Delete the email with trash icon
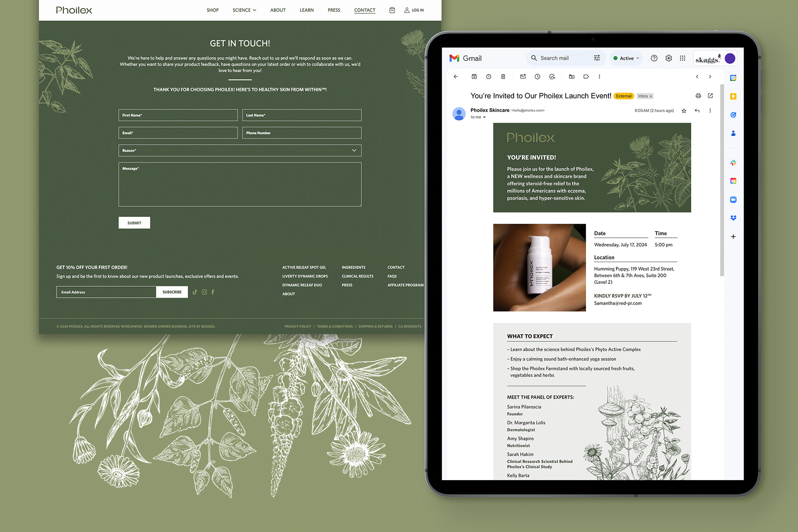The height and width of the screenshot is (532, 798). coord(503,76)
